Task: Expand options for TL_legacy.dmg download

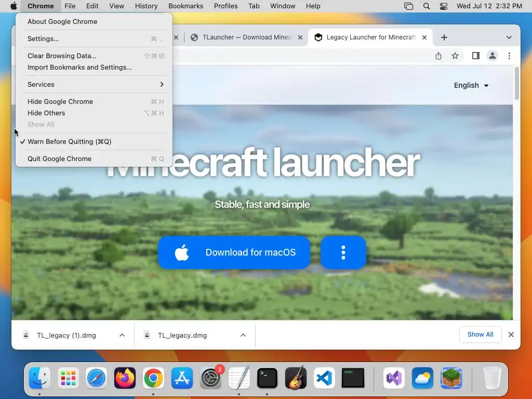Action: [243, 335]
